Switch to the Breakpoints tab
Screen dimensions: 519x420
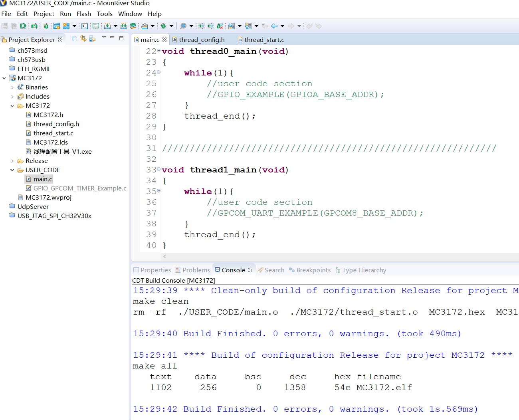coord(310,270)
